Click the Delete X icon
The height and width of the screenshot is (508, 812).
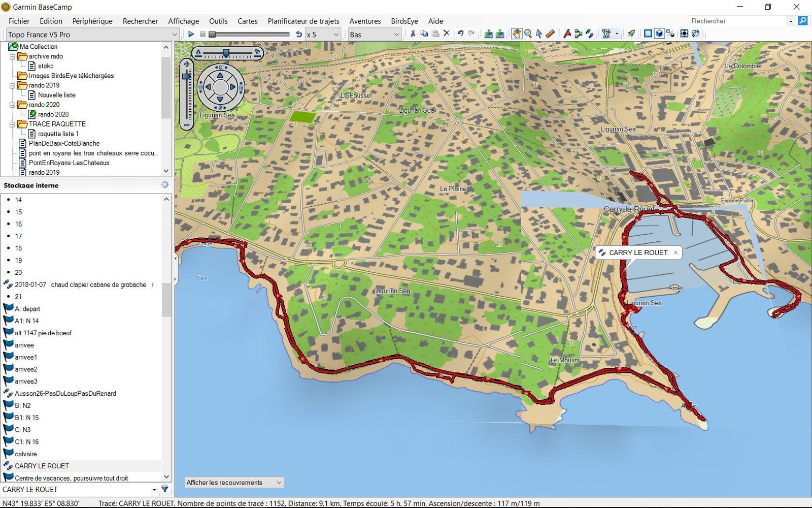coord(446,34)
